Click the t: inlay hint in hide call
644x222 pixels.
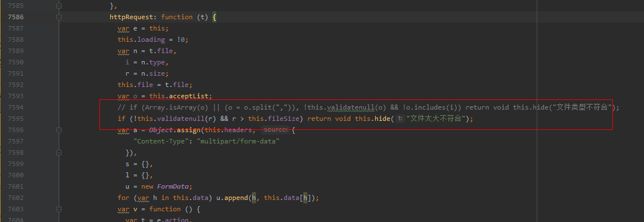pyautogui.click(x=400, y=119)
